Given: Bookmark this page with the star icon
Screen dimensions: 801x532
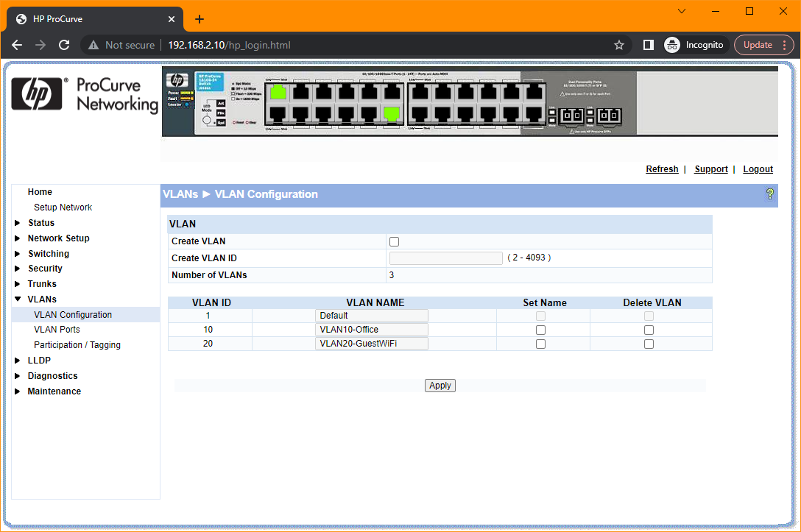Looking at the screenshot, I should 618,44.
